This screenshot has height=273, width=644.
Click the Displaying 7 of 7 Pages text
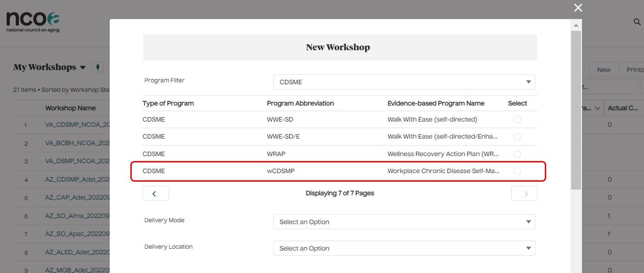340,193
